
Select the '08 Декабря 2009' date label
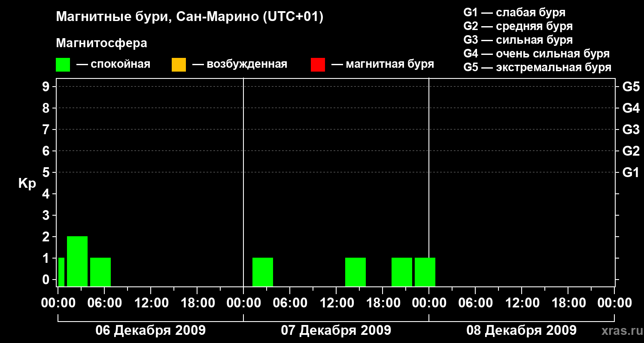[x=521, y=331]
